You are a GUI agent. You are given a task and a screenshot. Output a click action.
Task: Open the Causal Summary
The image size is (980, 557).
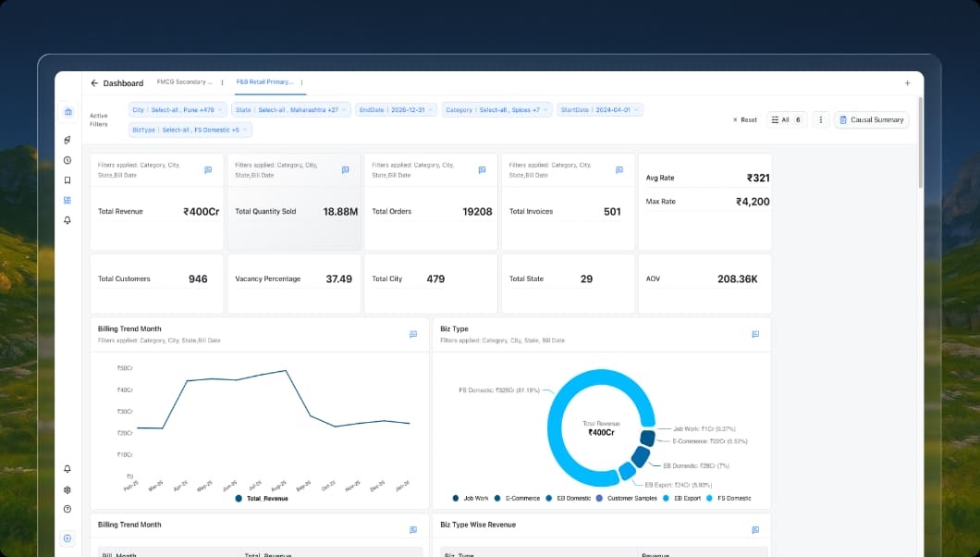(x=871, y=119)
